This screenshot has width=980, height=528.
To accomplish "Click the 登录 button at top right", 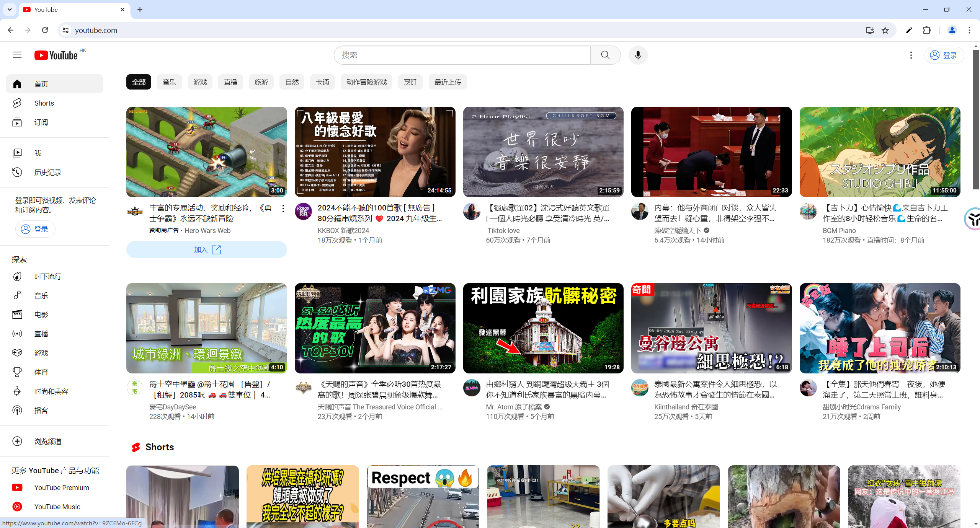I will point(944,55).
